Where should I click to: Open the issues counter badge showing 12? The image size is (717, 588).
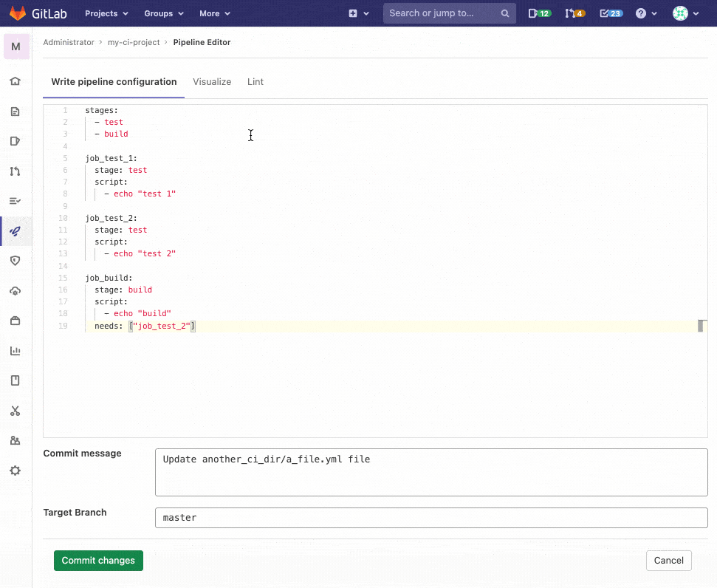[539, 13]
